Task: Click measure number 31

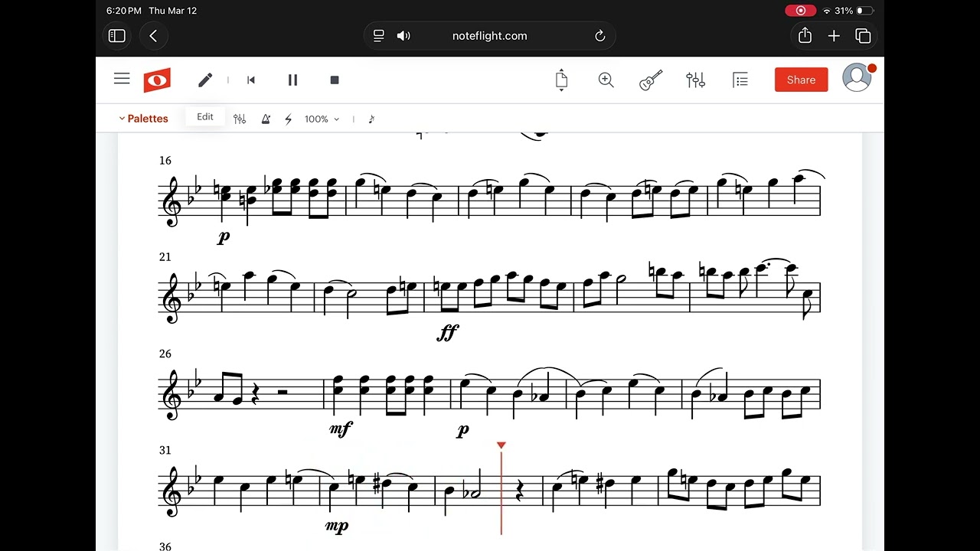Action: pyautogui.click(x=165, y=450)
